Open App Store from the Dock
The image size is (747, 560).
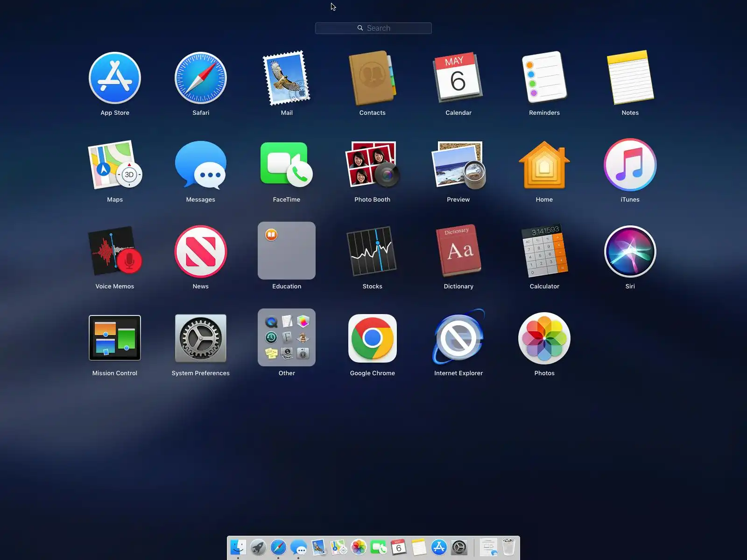tap(439, 547)
